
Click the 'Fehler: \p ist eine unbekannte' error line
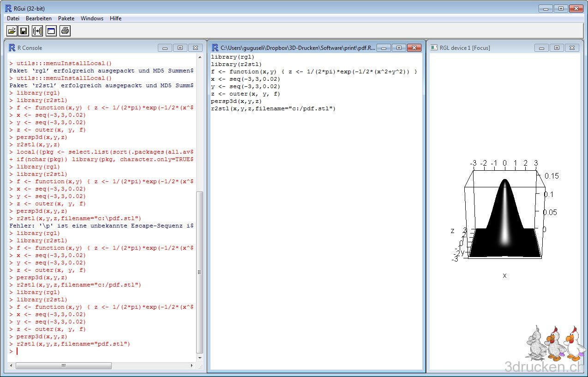pos(102,226)
